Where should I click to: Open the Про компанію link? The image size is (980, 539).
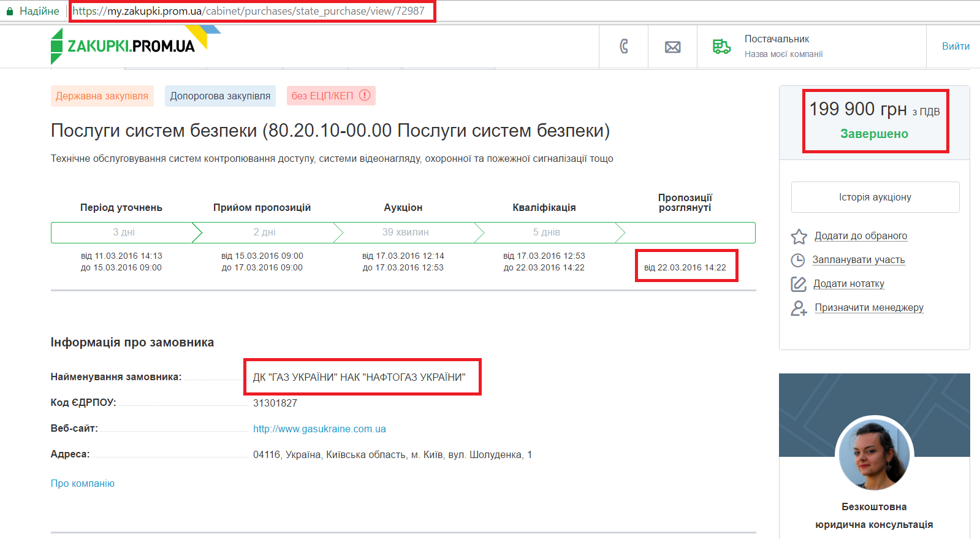pyautogui.click(x=82, y=484)
